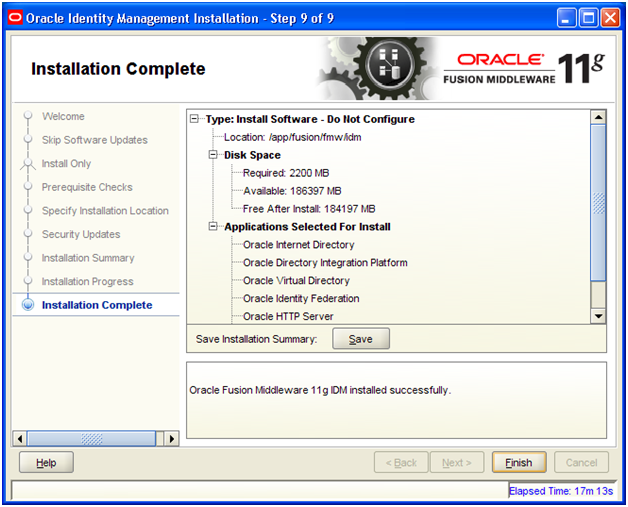The image size is (628, 507).
Task: Select Oracle Directory Integration Platform row
Action: click(x=325, y=263)
